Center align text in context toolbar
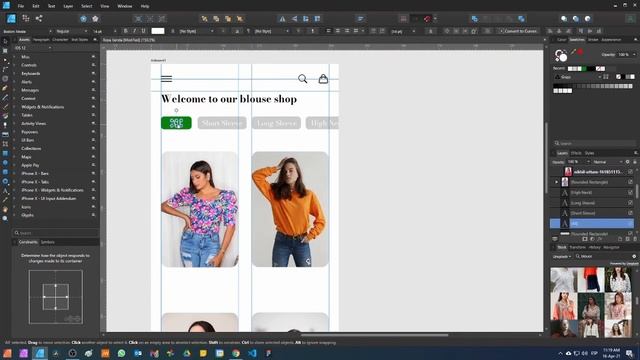The height and width of the screenshot is (360, 640). click(x=338, y=31)
